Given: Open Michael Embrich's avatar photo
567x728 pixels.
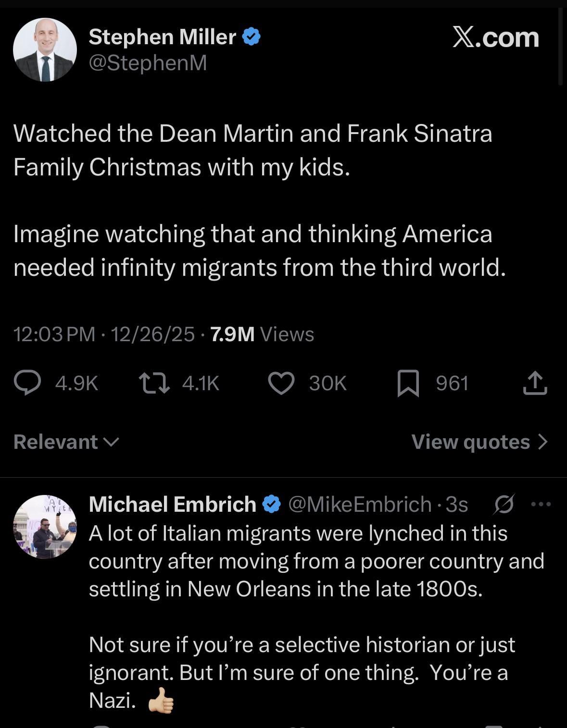Looking at the screenshot, I should click(45, 526).
